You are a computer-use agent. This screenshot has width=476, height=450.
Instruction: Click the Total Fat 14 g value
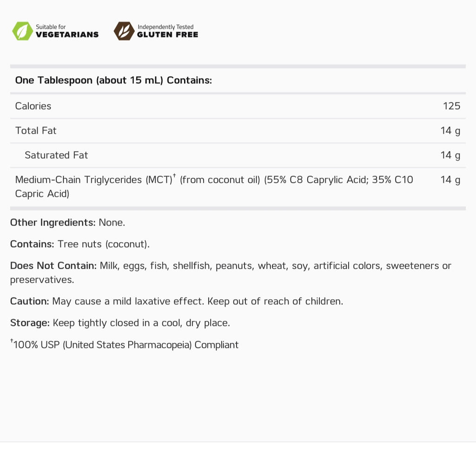450,131
